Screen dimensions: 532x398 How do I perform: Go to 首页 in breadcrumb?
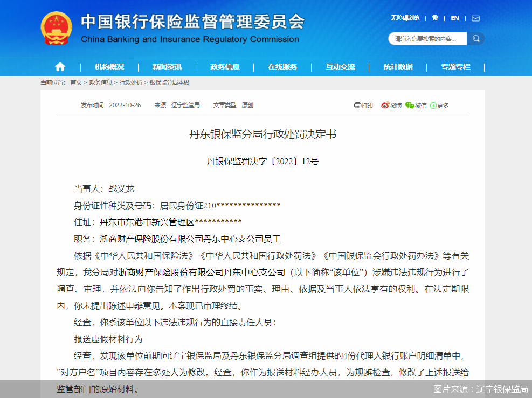coord(76,82)
